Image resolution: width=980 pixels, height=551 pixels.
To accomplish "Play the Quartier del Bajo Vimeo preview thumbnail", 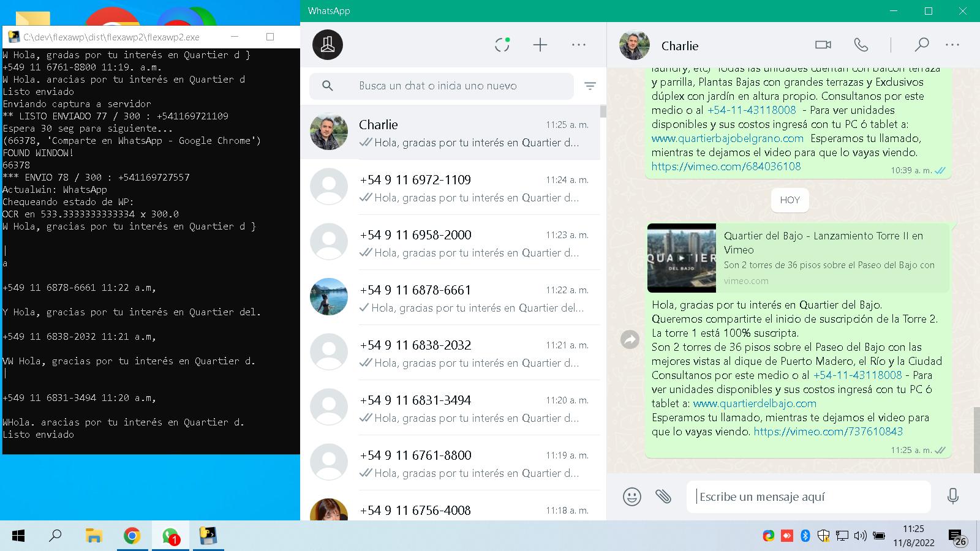I will (681, 258).
